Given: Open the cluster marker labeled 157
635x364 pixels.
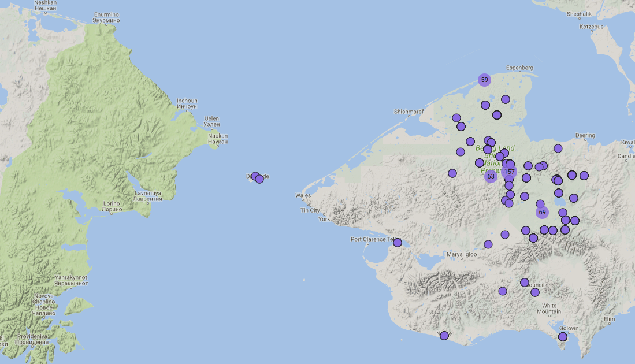Looking at the screenshot, I should tap(509, 172).
